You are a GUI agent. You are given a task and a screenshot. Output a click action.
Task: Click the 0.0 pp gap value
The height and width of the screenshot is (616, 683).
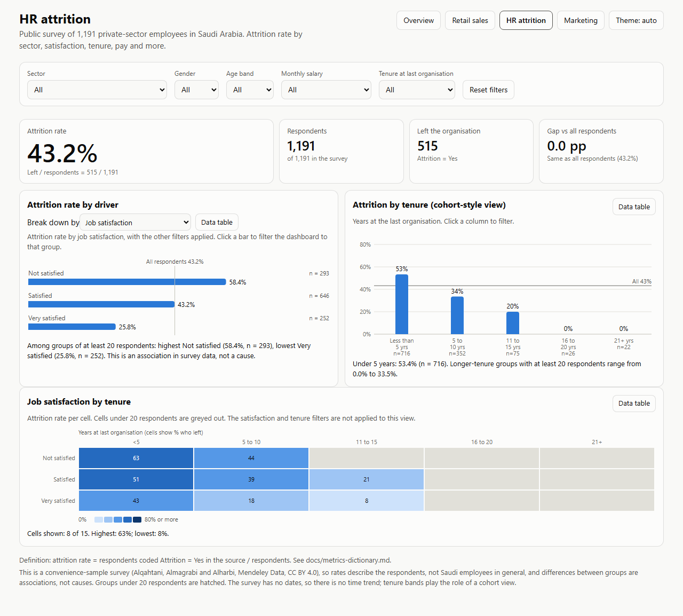click(567, 146)
